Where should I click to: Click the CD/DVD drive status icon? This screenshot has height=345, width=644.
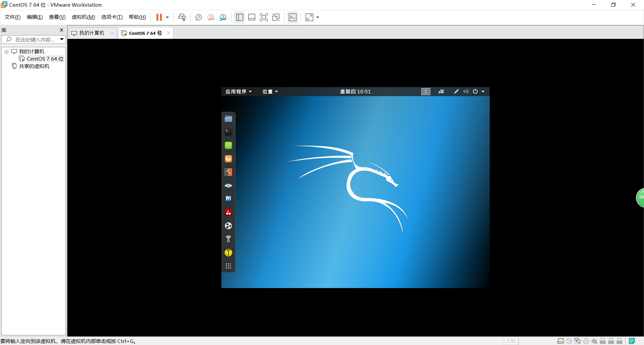569,341
